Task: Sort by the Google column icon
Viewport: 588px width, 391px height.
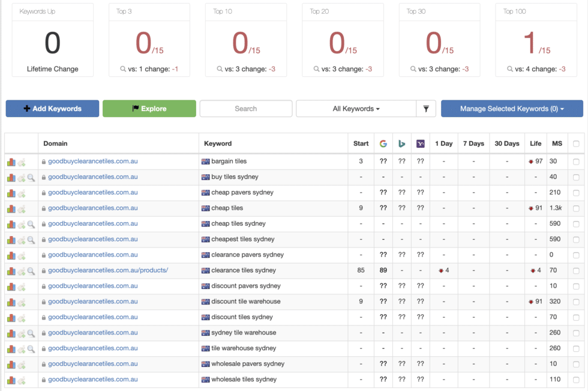Action: [383, 144]
